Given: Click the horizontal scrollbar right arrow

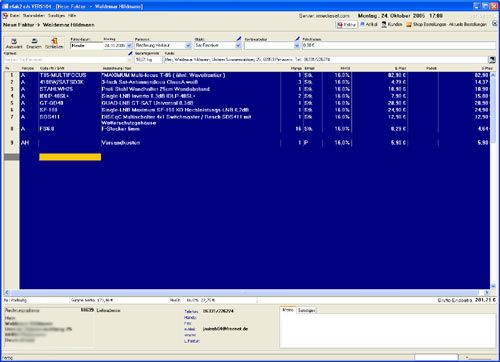Looking at the screenshot, I should pos(487,292).
